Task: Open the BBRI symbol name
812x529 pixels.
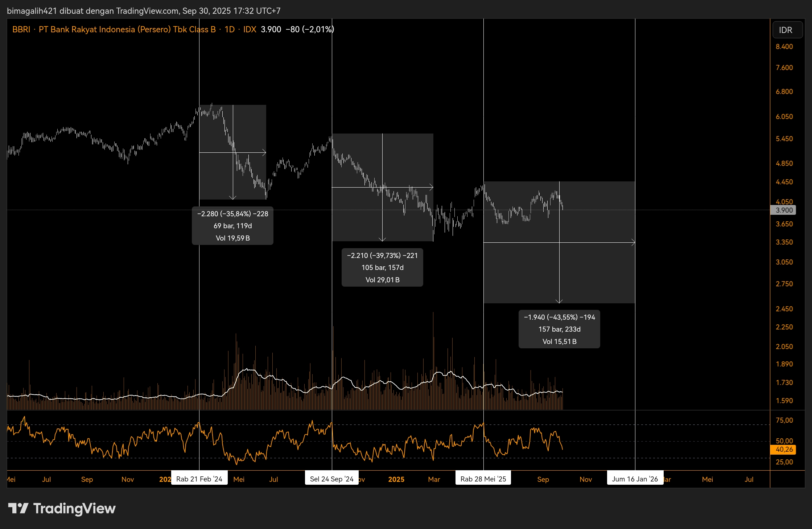Action: [x=21, y=29]
